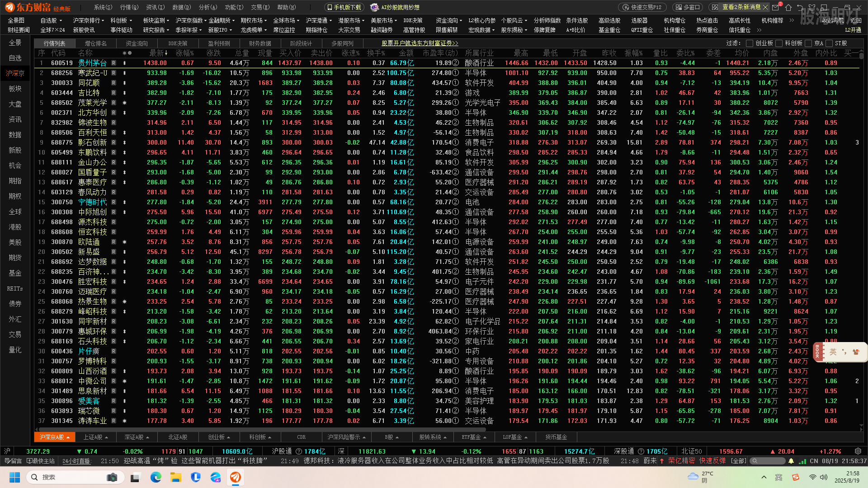The height and width of the screenshot is (488, 868).
Task: Open settings gear in index status bar
Action: tap(858, 451)
